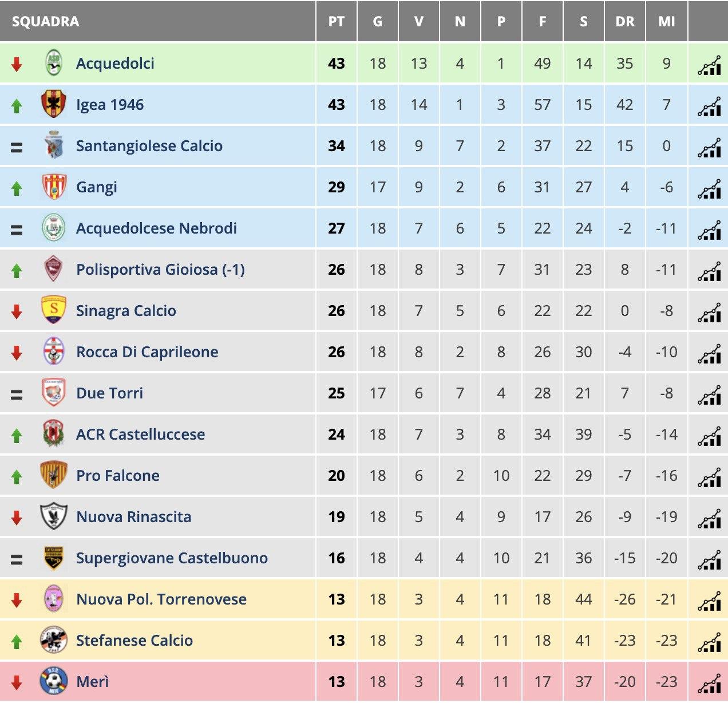The width and height of the screenshot is (728, 703).
Task: Click the SQUADRA column header
Action: (x=45, y=22)
